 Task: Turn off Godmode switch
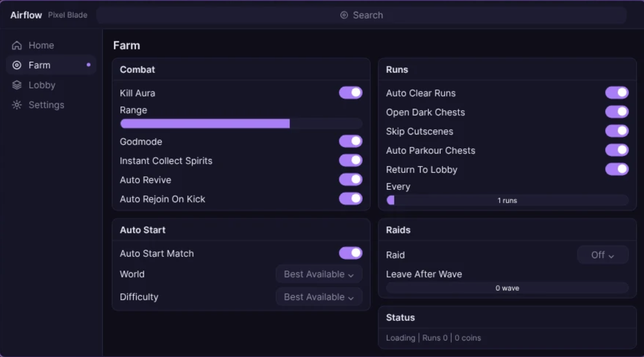click(x=350, y=141)
